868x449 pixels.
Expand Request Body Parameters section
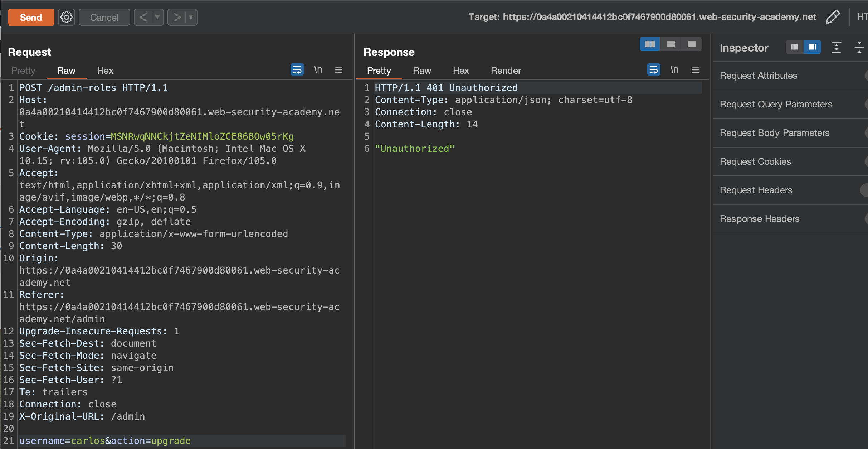coord(774,133)
